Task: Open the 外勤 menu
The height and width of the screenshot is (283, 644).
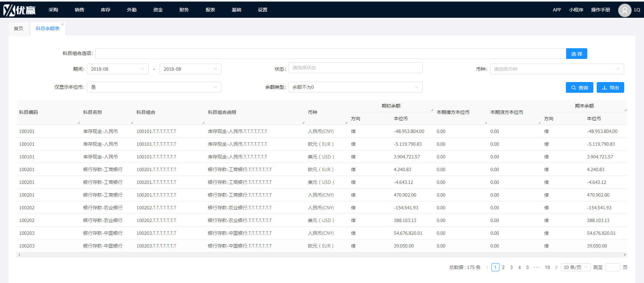Action: 132,10
